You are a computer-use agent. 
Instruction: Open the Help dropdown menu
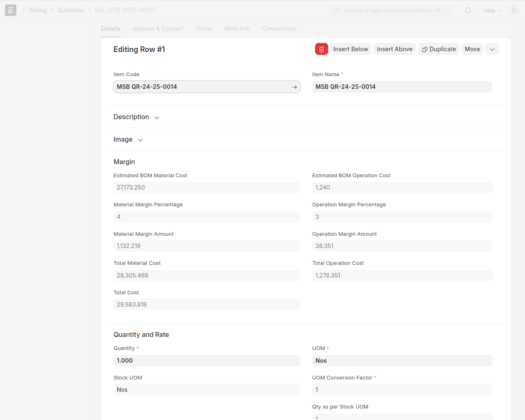(492, 10)
